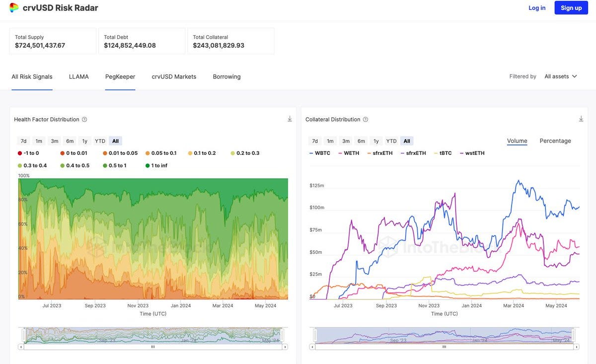The width and height of the screenshot is (596, 364).
Task: Hide the tBTC series in legend
Action: click(x=443, y=153)
